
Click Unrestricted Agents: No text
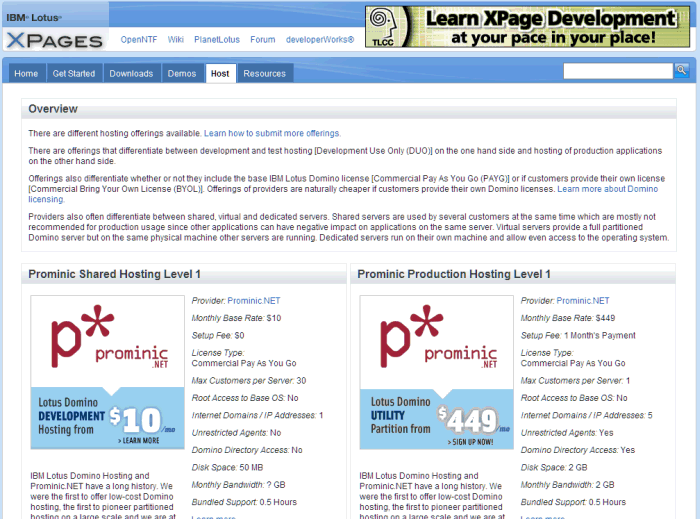click(x=236, y=432)
